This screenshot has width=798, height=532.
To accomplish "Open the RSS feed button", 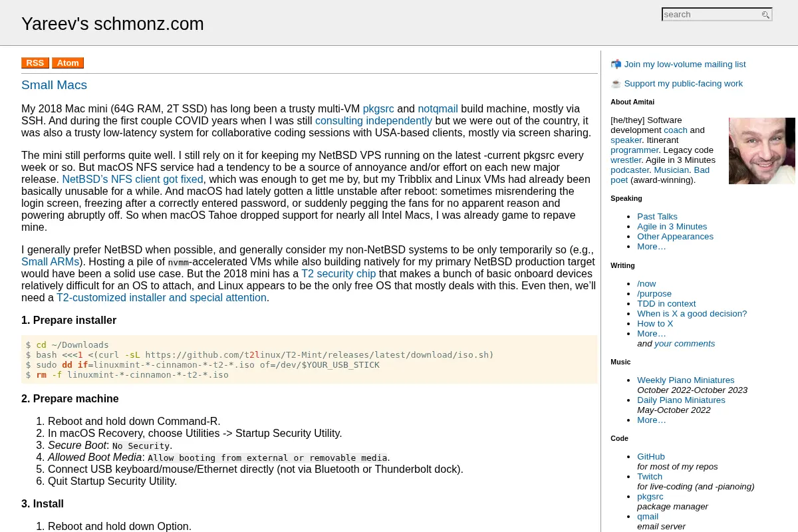I will coord(35,63).
